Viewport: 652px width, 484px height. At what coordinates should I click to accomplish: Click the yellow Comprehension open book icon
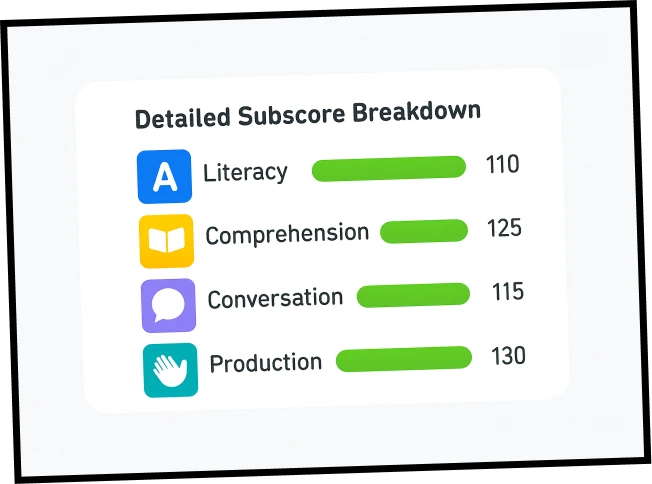tap(166, 241)
